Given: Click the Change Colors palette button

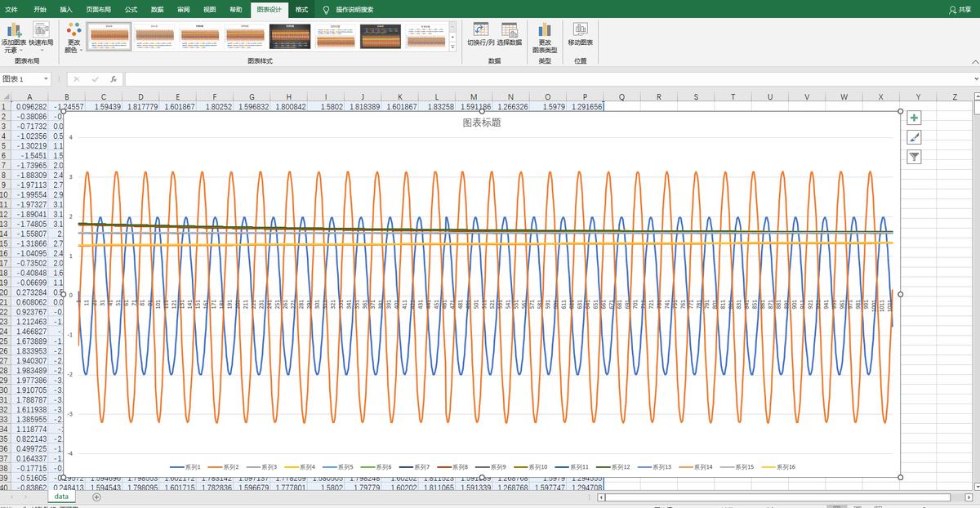Looking at the screenshot, I should coord(73,37).
